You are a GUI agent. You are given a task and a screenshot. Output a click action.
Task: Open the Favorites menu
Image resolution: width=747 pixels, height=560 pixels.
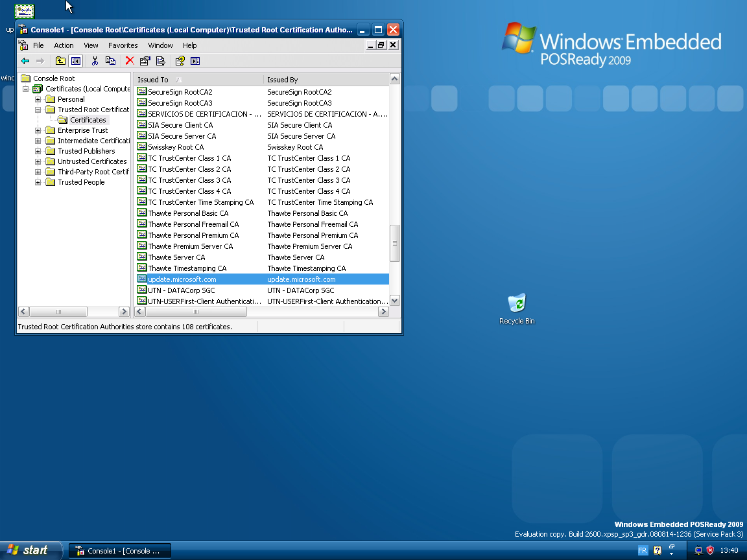[123, 45]
